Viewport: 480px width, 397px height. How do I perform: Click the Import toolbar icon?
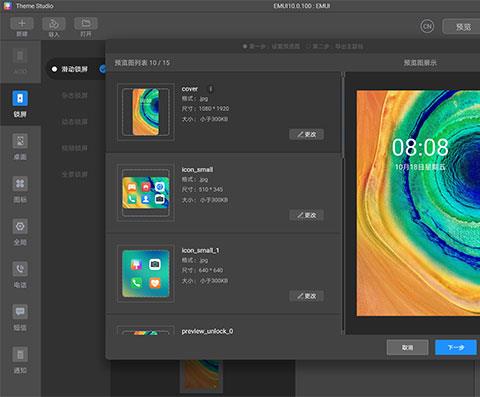[x=54, y=24]
